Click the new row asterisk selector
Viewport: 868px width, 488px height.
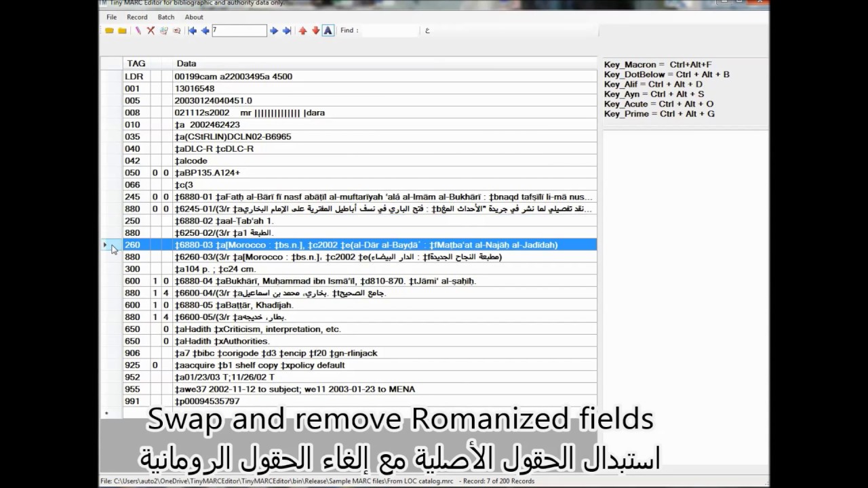tap(111, 413)
